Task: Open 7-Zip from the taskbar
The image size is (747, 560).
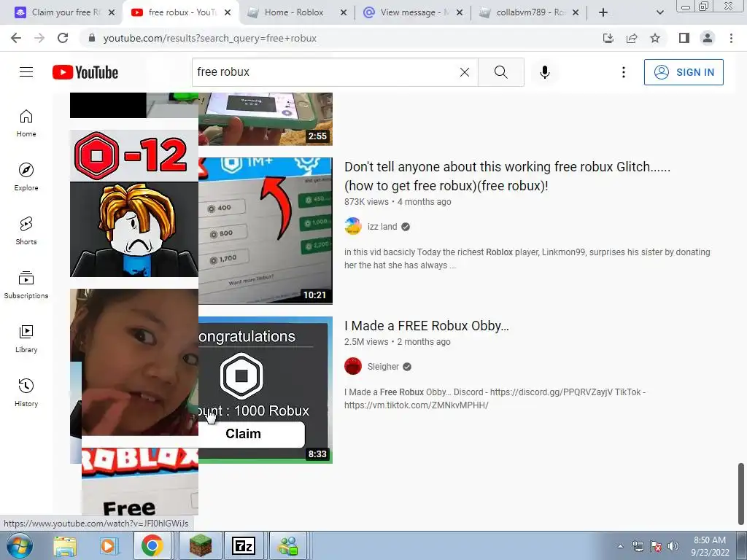Action: 244,545
